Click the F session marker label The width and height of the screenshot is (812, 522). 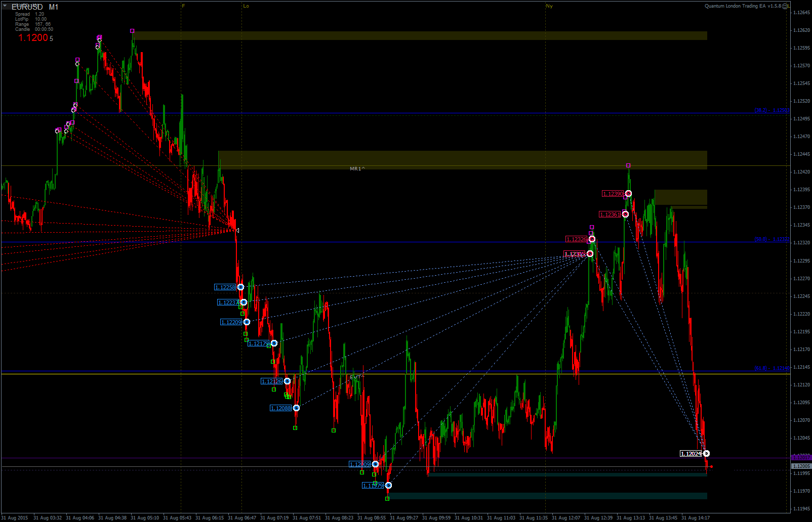pos(183,6)
